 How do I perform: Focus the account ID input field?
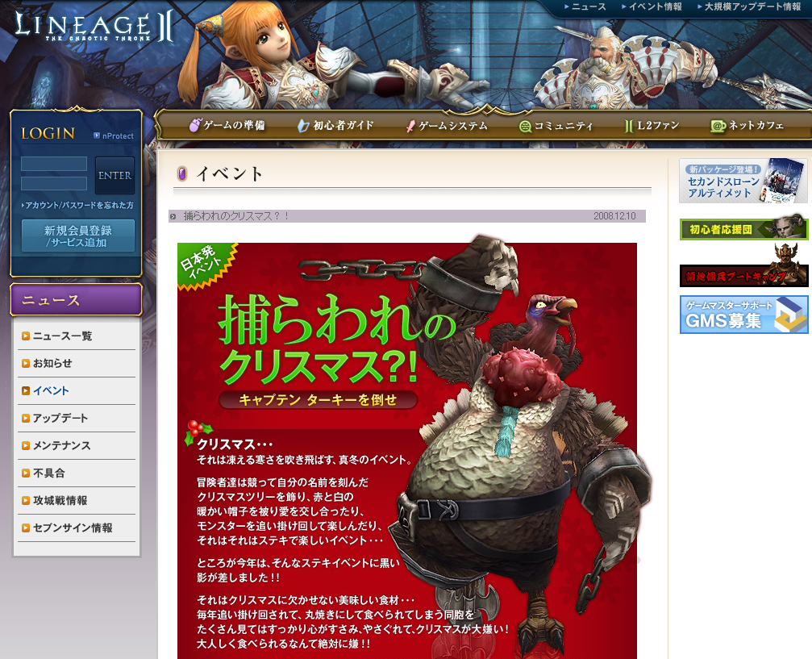(54, 164)
